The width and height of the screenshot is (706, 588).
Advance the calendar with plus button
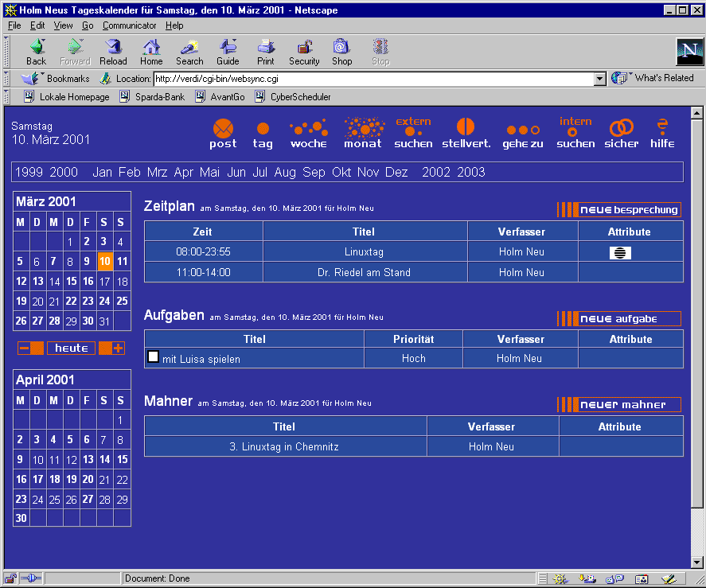click(112, 348)
